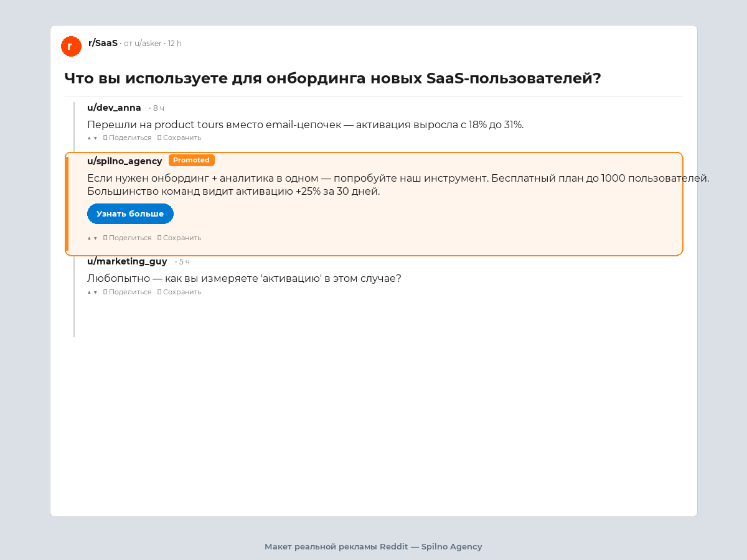Image resolution: width=747 pixels, height=560 pixels.
Task: Select u/dev_anna comment text about product tours
Action: 306,124
